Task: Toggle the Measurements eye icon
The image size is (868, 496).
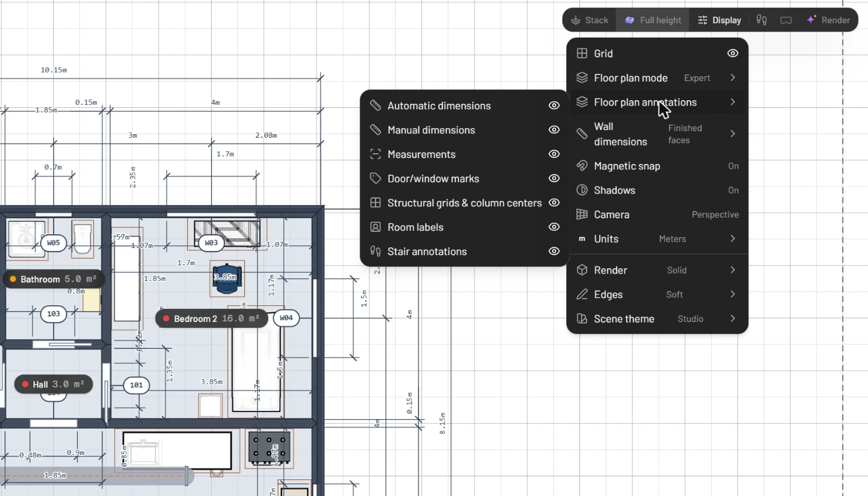Action: click(554, 154)
